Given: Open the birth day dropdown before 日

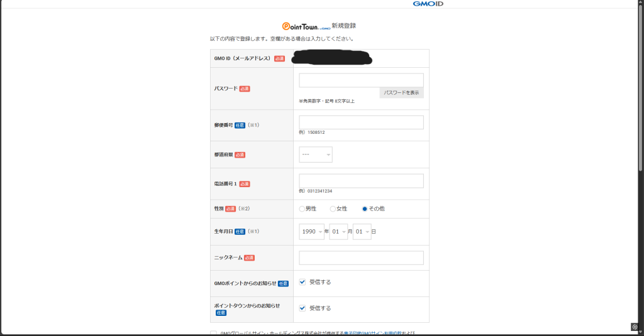Looking at the screenshot, I should [362, 232].
